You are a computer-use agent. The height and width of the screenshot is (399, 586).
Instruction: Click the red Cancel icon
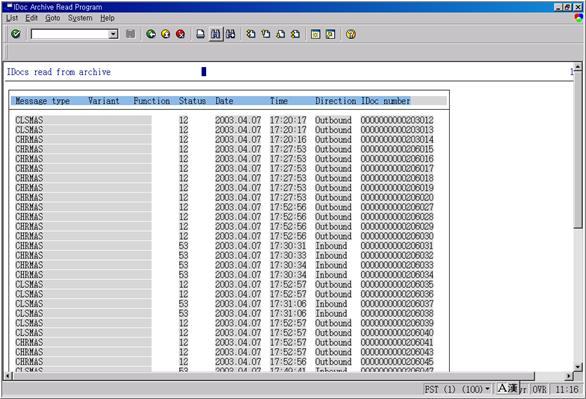click(x=180, y=34)
